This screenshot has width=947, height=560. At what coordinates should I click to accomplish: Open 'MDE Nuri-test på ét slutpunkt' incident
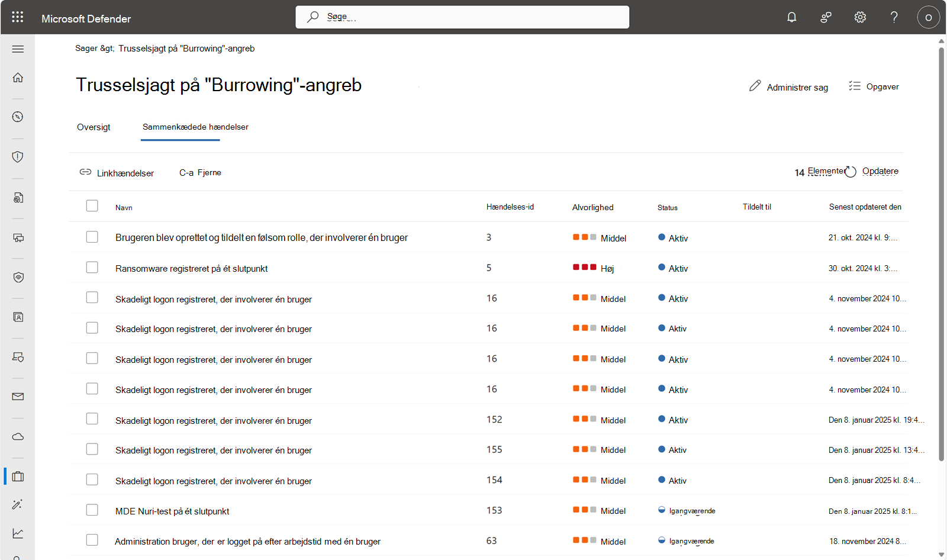pos(172,511)
